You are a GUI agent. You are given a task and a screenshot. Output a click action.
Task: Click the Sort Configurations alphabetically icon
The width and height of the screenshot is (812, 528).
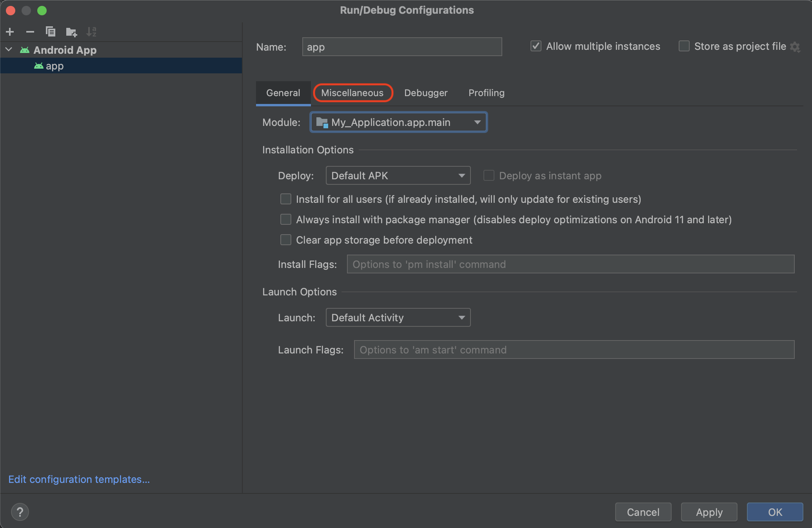coord(91,32)
